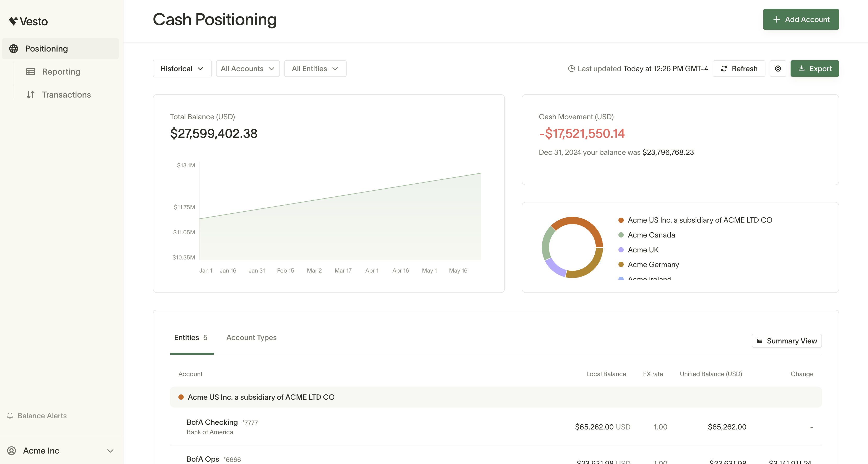868x464 pixels.
Task: Click the clock icon beside Last updated
Action: (x=572, y=69)
